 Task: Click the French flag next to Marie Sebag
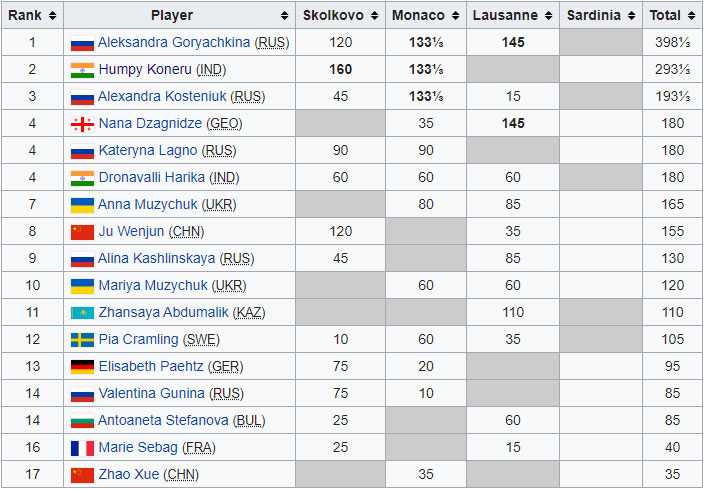point(82,448)
